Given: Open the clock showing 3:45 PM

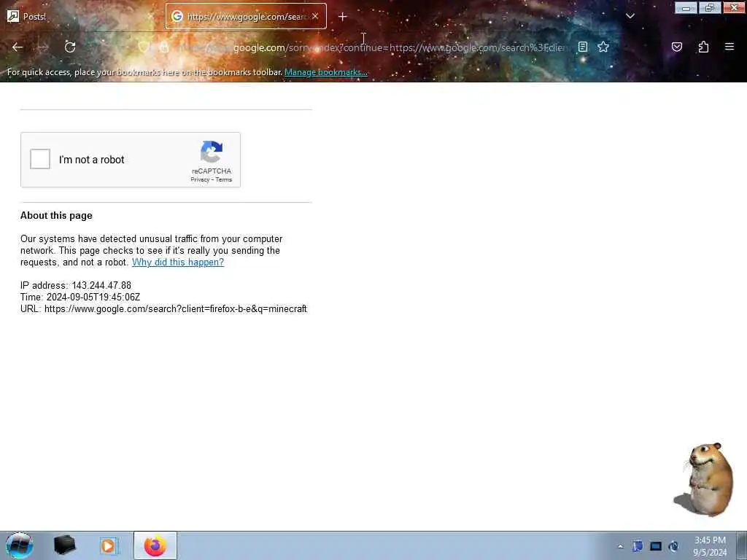Looking at the screenshot, I should click(x=710, y=546).
